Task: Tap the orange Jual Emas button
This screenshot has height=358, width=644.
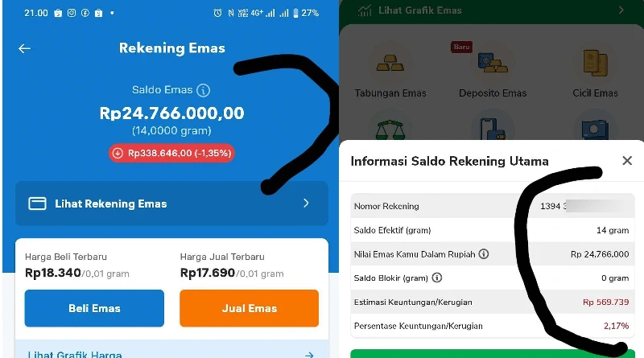Action: 250,308
